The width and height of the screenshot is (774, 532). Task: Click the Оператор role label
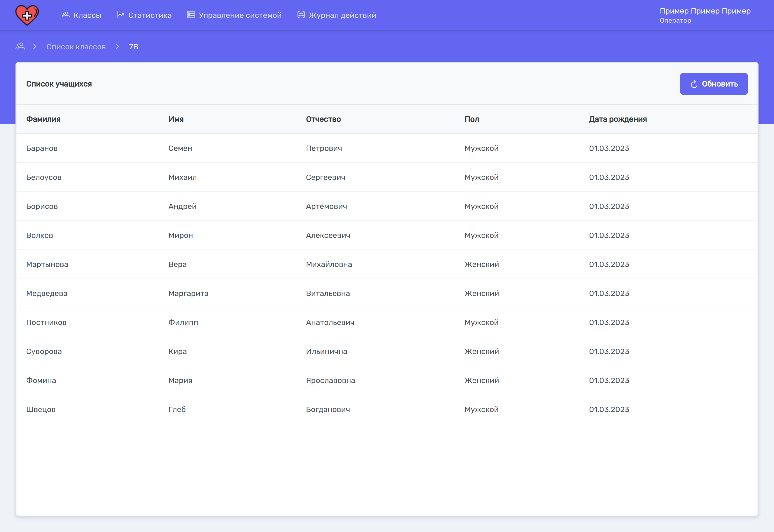[675, 21]
